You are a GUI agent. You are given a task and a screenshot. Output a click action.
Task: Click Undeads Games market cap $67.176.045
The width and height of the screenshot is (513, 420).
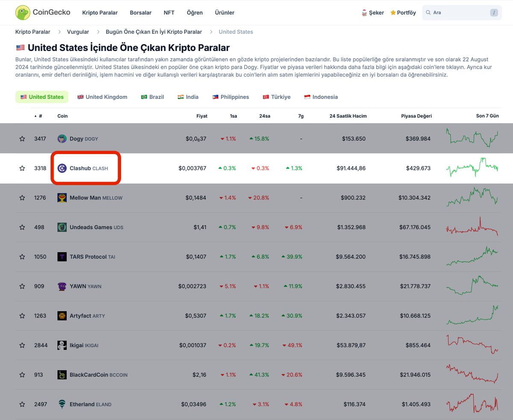click(416, 227)
